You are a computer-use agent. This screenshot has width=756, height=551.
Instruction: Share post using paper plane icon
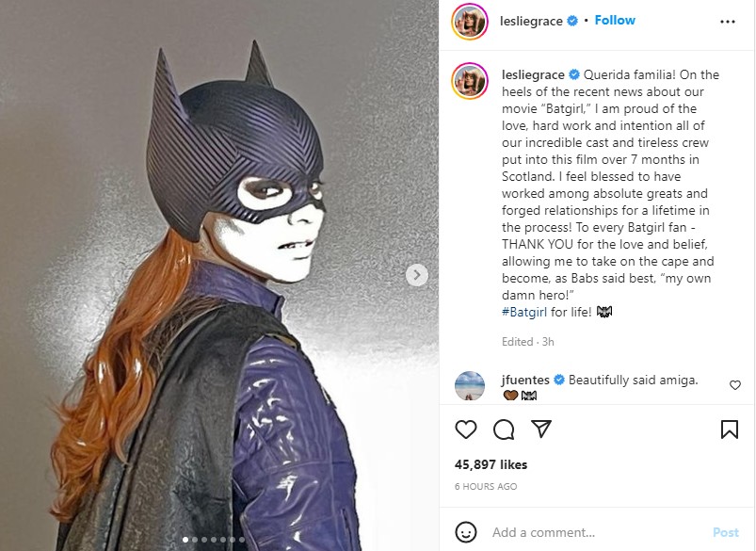[541, 429]
